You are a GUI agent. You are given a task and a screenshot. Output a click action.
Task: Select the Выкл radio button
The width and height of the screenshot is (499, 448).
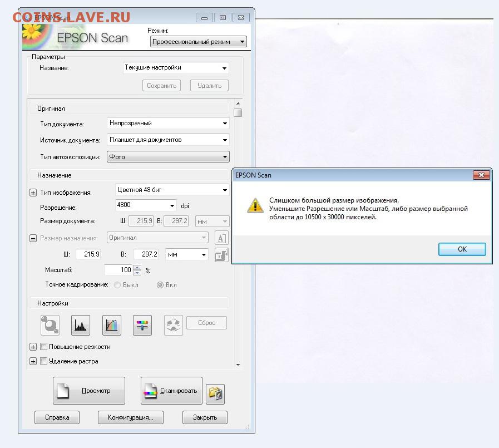click(x=117, y=284)
